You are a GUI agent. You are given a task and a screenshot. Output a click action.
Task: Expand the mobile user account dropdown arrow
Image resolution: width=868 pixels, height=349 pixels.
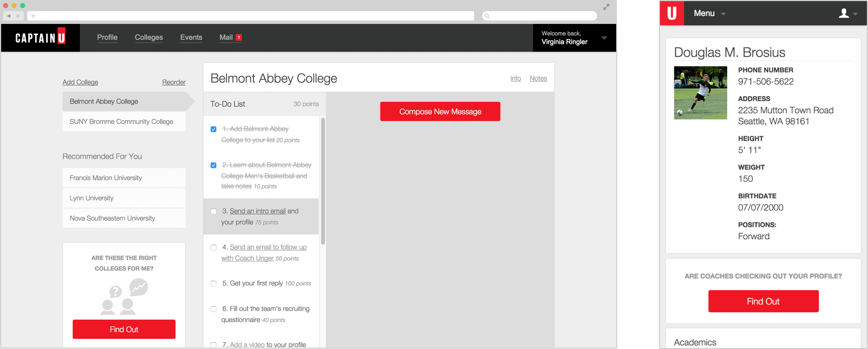(x=855, y=14)
